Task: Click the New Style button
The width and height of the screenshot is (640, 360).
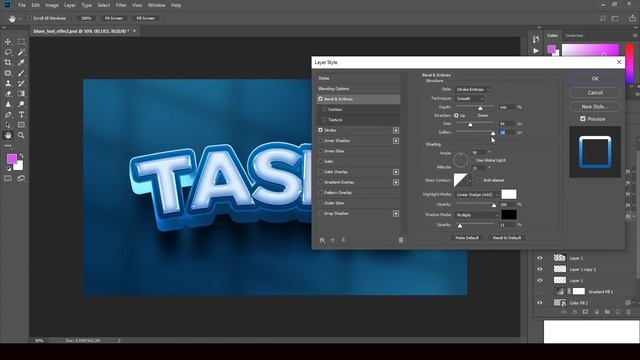Action: (595, 107)
